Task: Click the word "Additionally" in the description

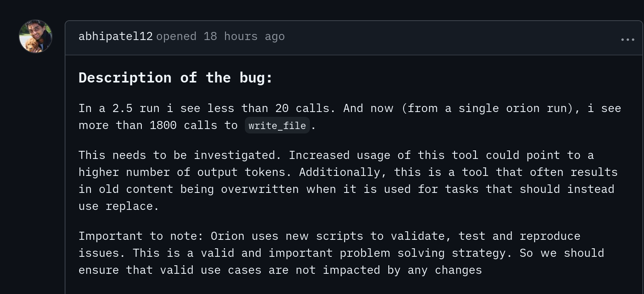Action: [x=339, y=172]
